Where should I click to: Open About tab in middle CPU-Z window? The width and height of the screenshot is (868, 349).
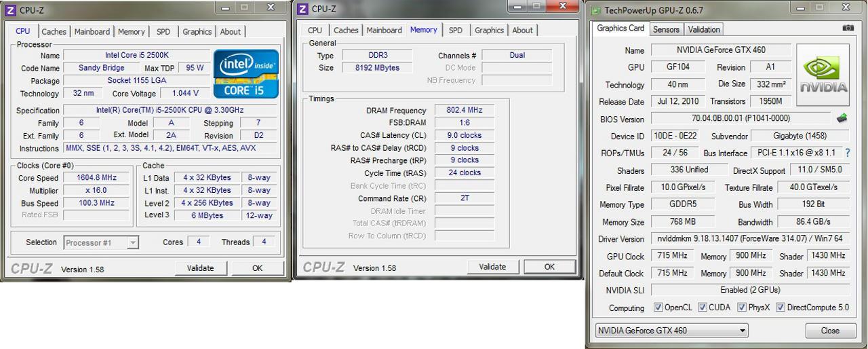click(x=523, y=30)
